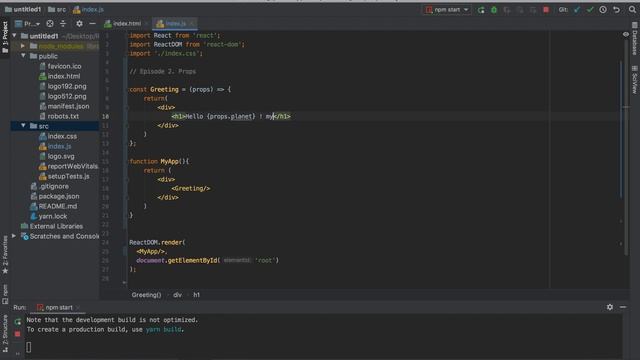Click untitled1 in the navigation breadcrumb
The image size is (640, 360).
[23, 9]
